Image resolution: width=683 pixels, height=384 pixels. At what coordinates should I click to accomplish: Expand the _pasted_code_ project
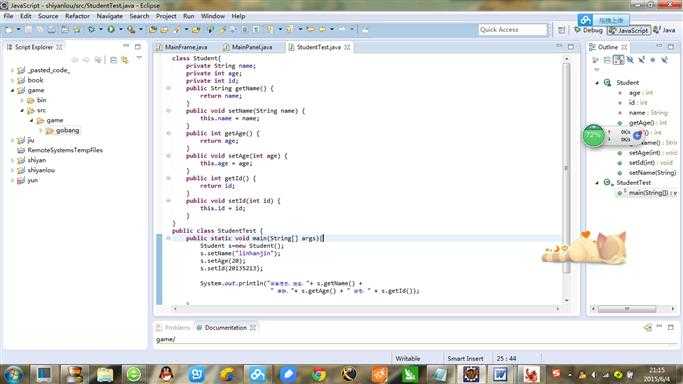(12, 70)
